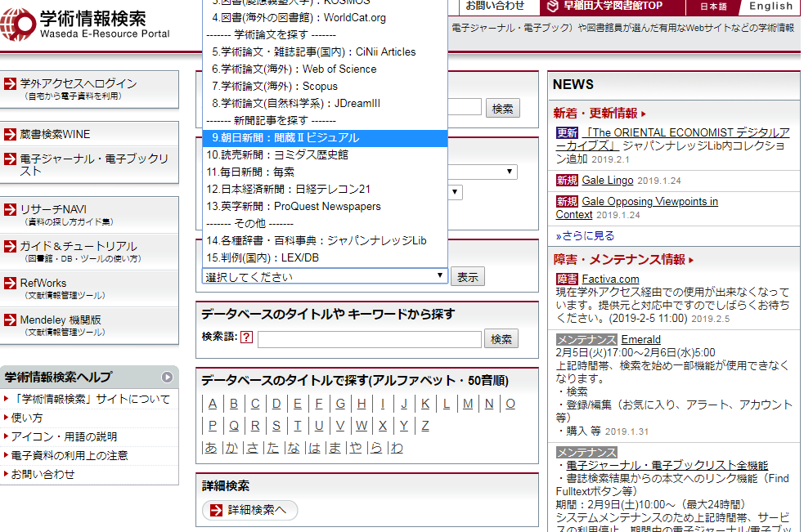Click the Waseda library icon in the top bar
Viewport: 804px width, 532px height.
553,7
